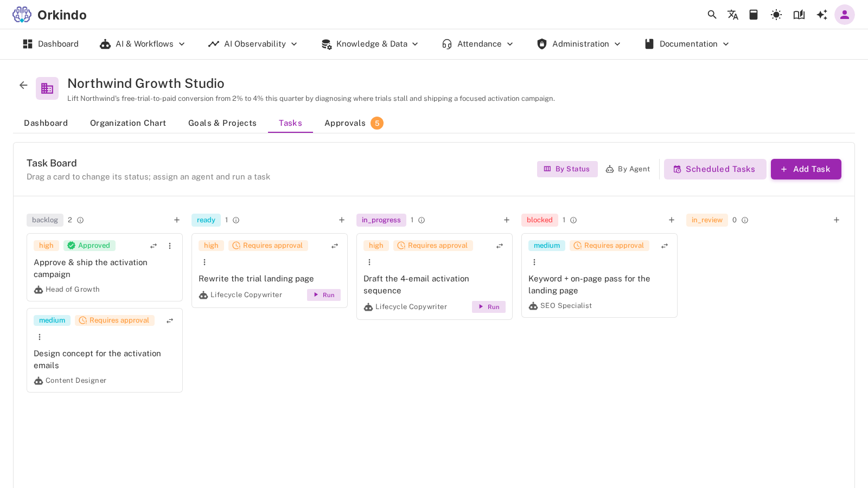The height and width of the screenshot is (488, 868).
Task: Switch to the Organization Chart tab
Action: (128, 123)
